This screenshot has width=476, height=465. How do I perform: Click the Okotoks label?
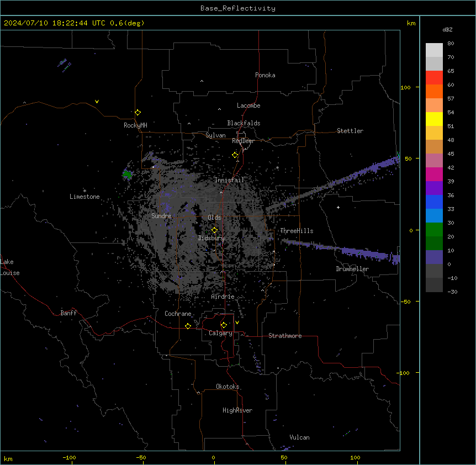point(228,387)
